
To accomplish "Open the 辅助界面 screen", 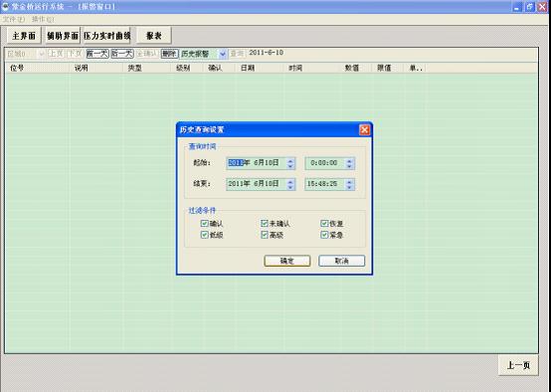I will coord(63,36).
